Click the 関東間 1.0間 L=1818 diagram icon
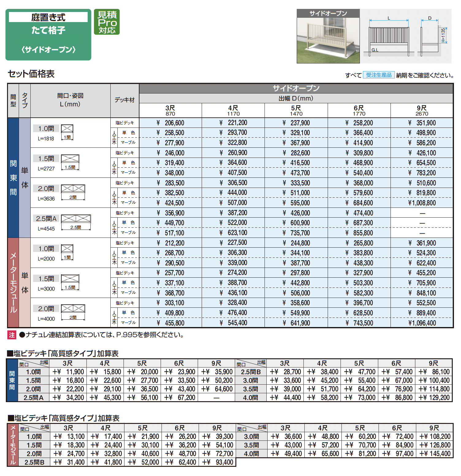Image resolution: width=461 pixels, height=476 pixels. [67, 132]
